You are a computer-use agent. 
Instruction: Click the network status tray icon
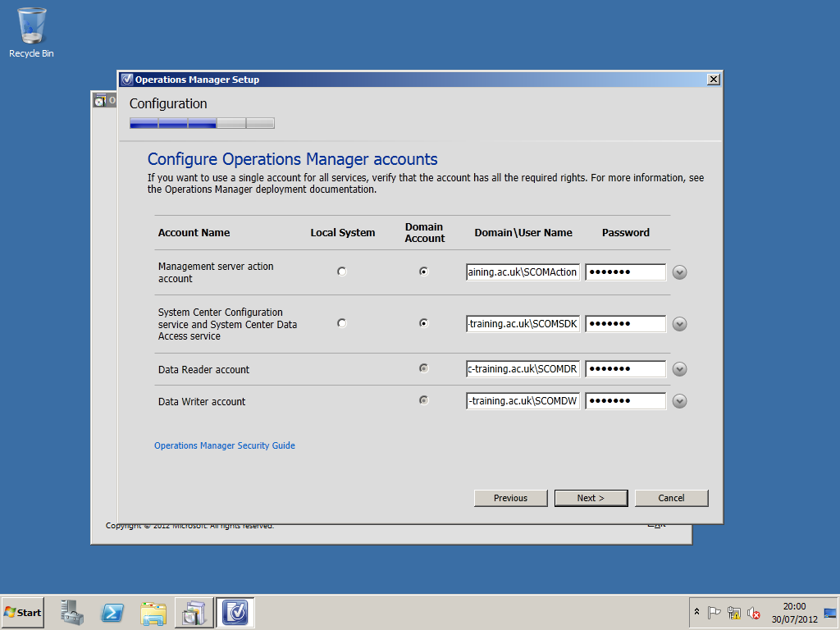pyautogui.click(x=734, y=612)
